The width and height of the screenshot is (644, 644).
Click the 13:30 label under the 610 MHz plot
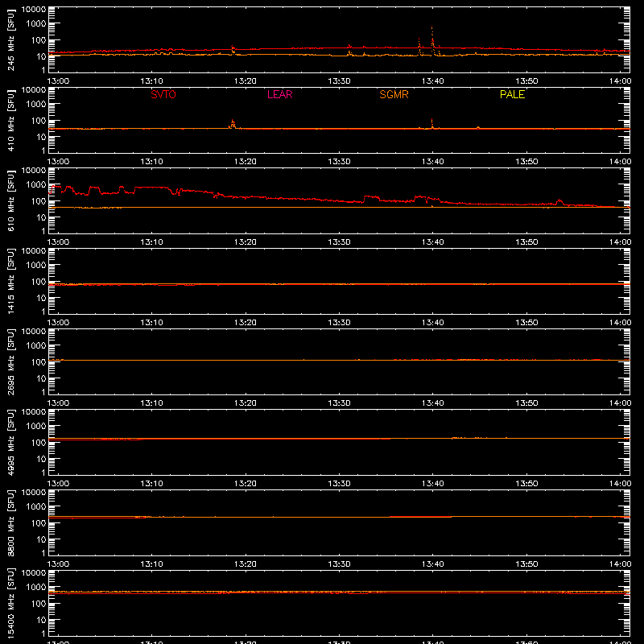pyautogui.click(x=339, y=242)
